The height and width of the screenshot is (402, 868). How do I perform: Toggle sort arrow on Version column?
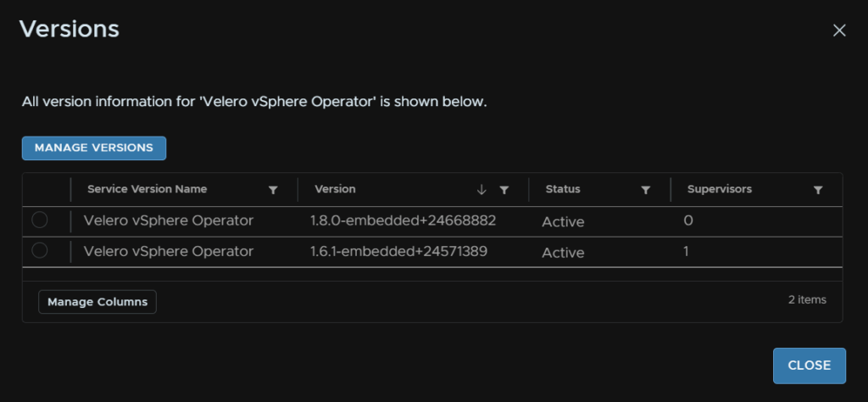pos(481,190)
